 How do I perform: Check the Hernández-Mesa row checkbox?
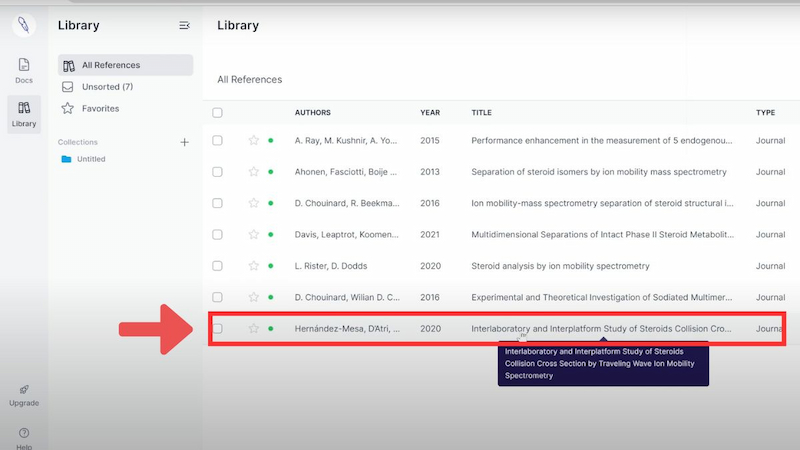(217, 329)
